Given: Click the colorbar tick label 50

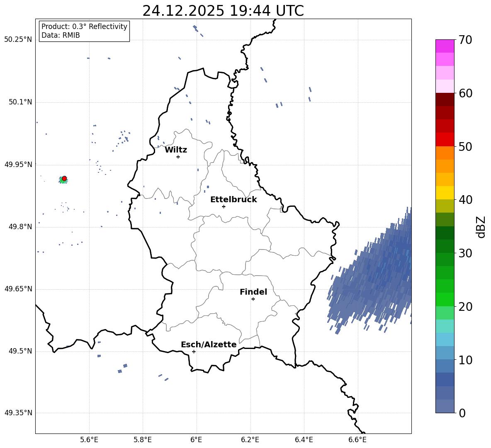Looking at the screenshot, I should (465, 146).
